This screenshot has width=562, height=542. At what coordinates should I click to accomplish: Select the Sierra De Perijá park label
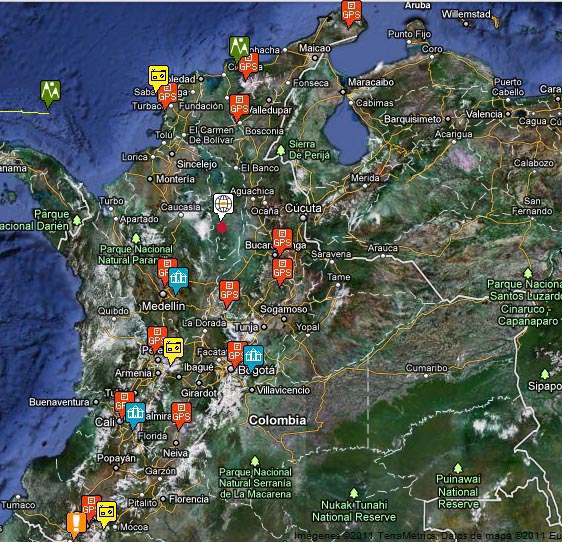309,149
